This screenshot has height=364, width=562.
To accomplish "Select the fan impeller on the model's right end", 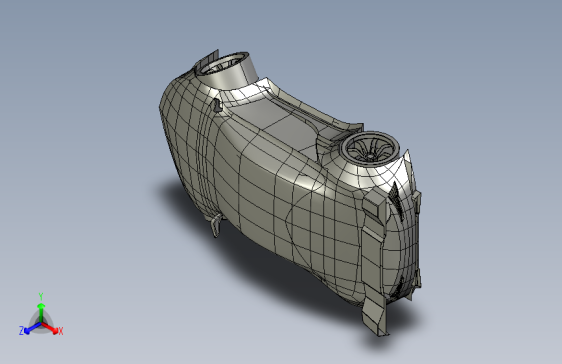I will point(369,148).
